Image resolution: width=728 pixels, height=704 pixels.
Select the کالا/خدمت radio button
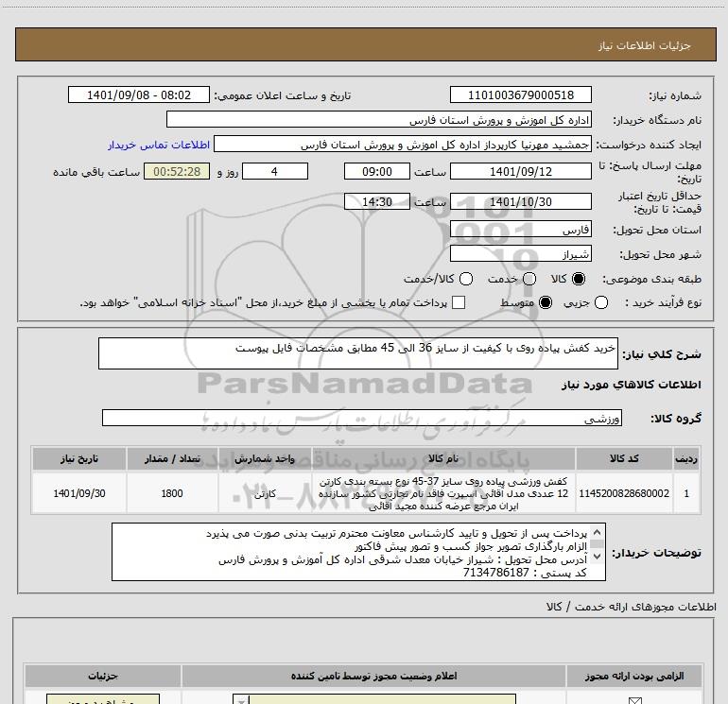(466, 279)
